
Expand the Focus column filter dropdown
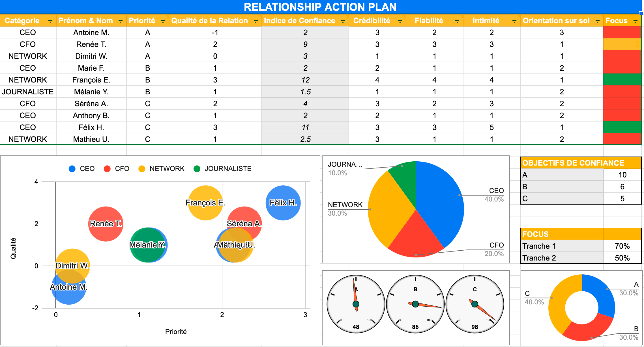[635, 21]
